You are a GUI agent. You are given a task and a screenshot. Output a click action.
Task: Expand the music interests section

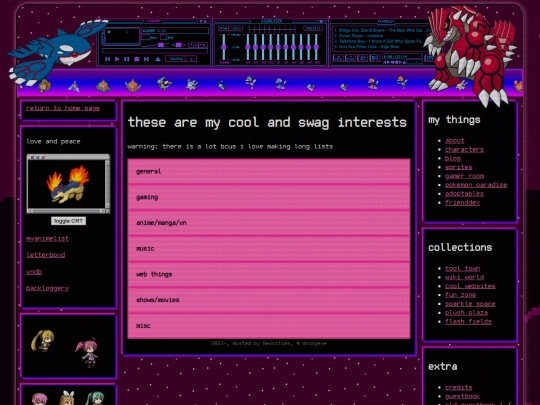tap(269, 249)
